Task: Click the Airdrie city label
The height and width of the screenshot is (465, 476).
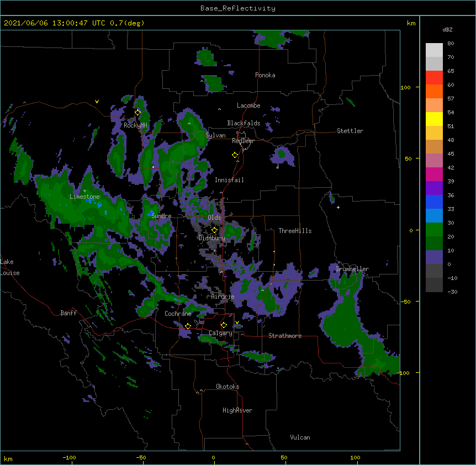Action: coord(223,297)
